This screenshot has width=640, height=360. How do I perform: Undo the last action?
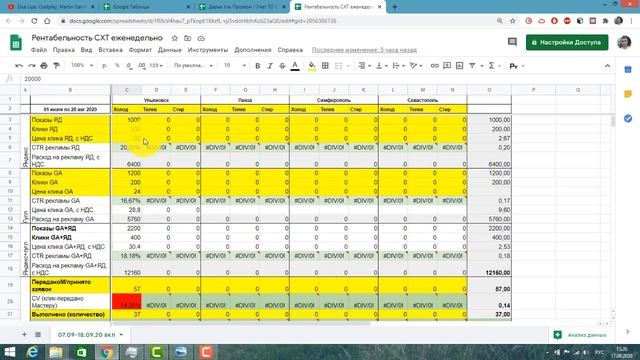[x=19, y=66]
